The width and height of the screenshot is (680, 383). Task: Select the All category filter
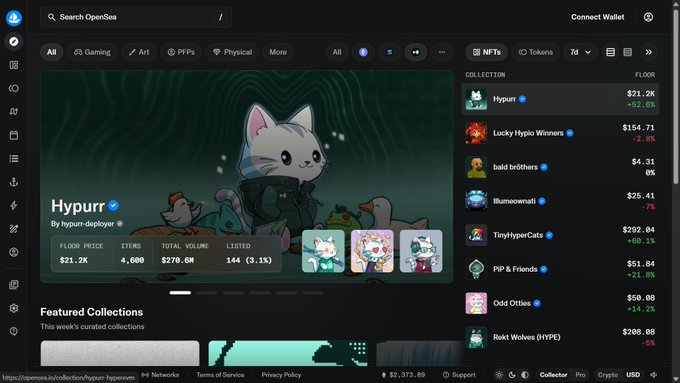point(52,52)
